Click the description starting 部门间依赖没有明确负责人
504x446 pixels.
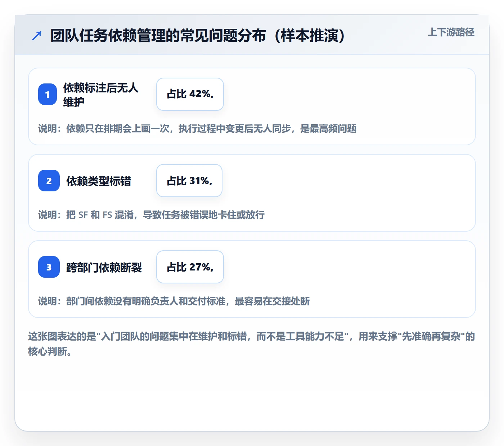pyautogui.click(x=174, y=301)
